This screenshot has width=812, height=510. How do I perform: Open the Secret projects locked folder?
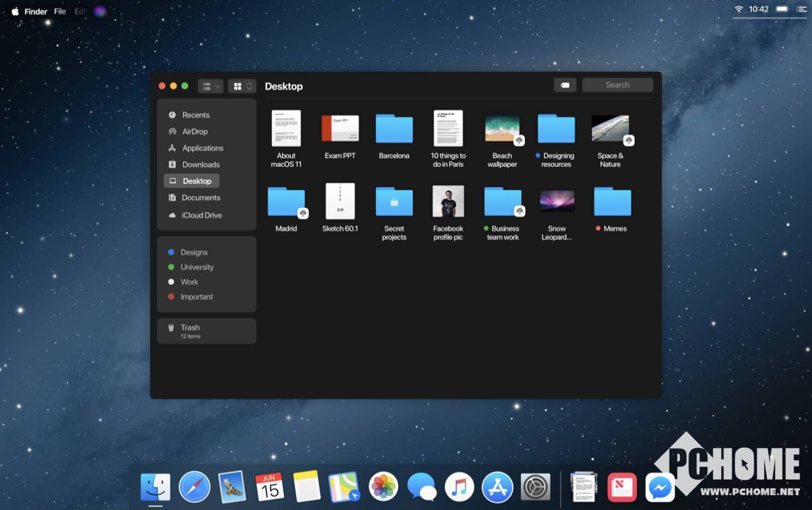click(394, 202)
